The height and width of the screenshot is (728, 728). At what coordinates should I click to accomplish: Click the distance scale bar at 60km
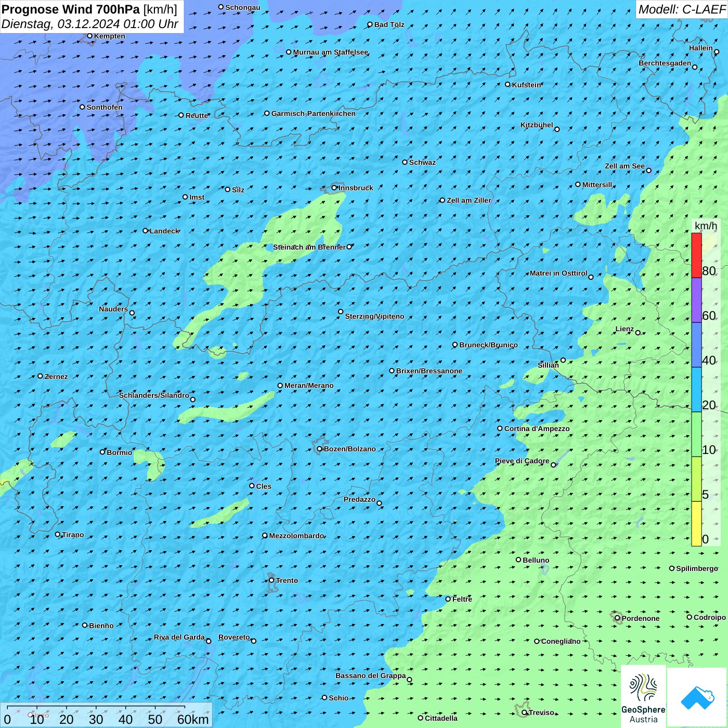point(185,708)
